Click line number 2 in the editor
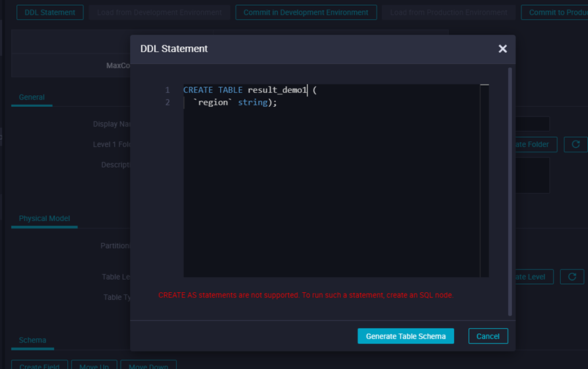The width and height of the screenshot is (588, 369). [x=167, y=102]
